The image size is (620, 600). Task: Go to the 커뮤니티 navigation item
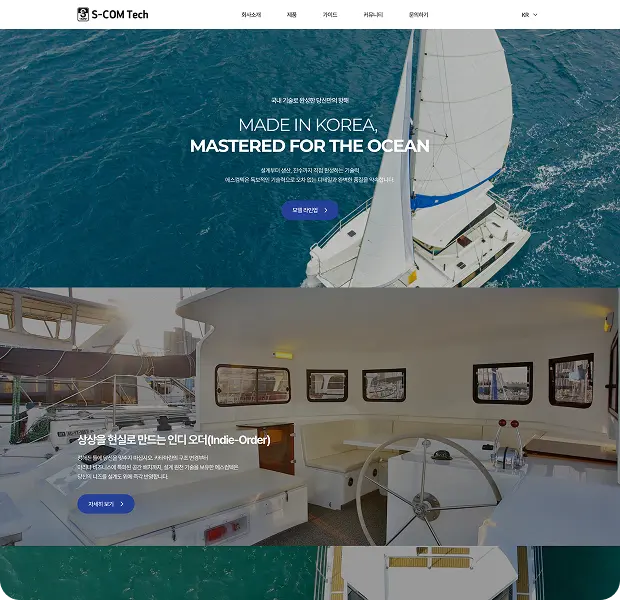373,15
